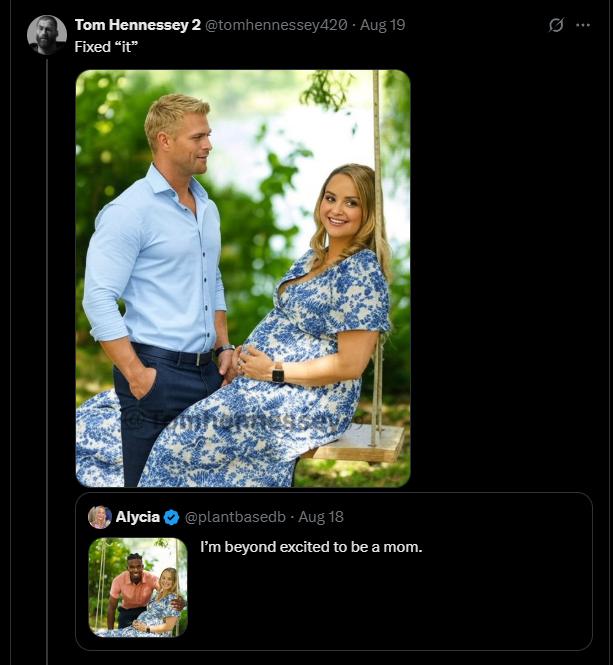Image resolution: width=613 pixels, height=665 pixels.
Task: Open the three-dot more options menu
Action: 583,25
